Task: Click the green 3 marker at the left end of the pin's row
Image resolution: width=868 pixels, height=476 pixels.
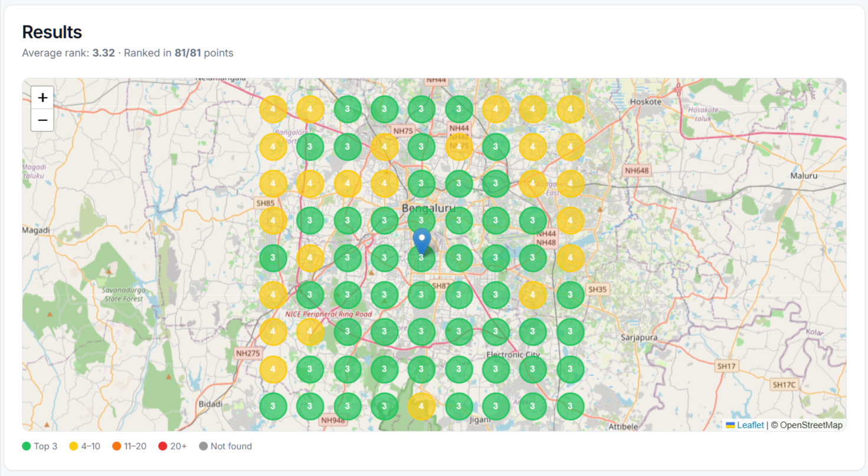Action: tap(273, 258)
